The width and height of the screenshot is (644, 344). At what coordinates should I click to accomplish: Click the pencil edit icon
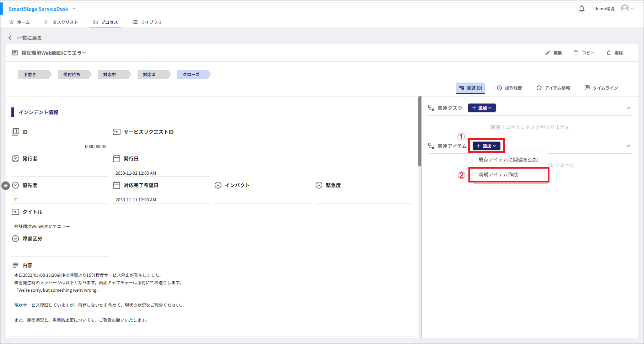pos(548,53)
